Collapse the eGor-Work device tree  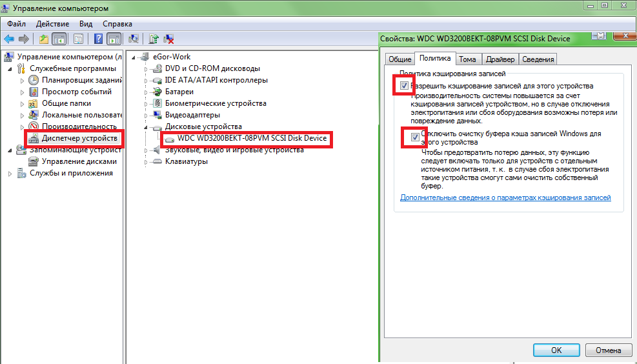[134, 57]
